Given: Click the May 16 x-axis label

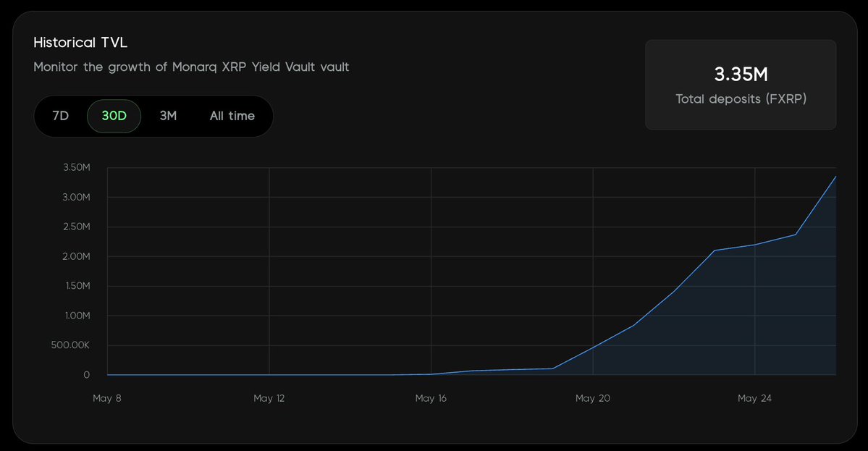Looking at the screenshot, I should (x=431, y=398).
